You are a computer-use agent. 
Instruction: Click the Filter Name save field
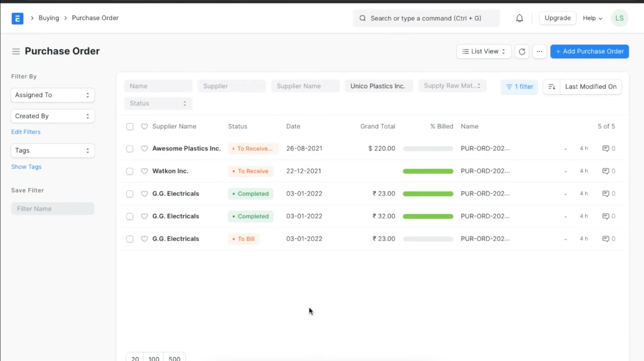point(53,209)
